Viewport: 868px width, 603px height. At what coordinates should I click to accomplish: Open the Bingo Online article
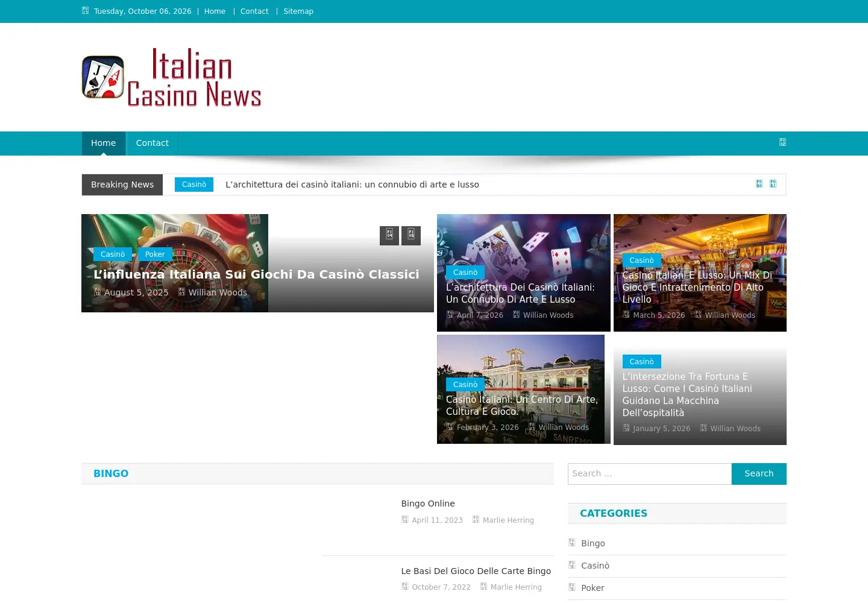point(428,504)
